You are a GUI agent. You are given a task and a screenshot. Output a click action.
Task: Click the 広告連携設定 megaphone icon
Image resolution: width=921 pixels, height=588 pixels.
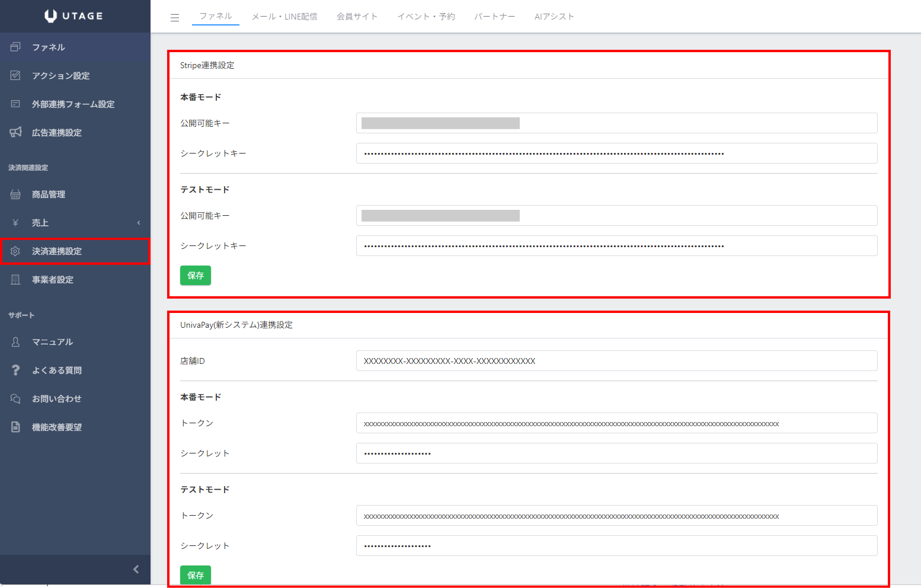coord(15,132)
